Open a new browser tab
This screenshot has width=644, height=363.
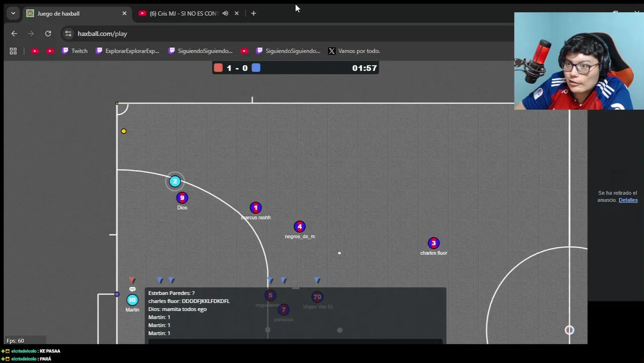click(253, 13)
